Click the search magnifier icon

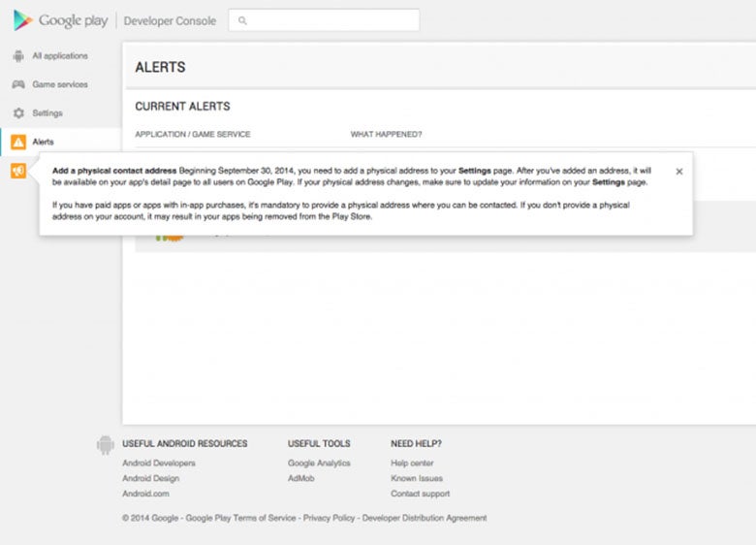pos(242,20)
